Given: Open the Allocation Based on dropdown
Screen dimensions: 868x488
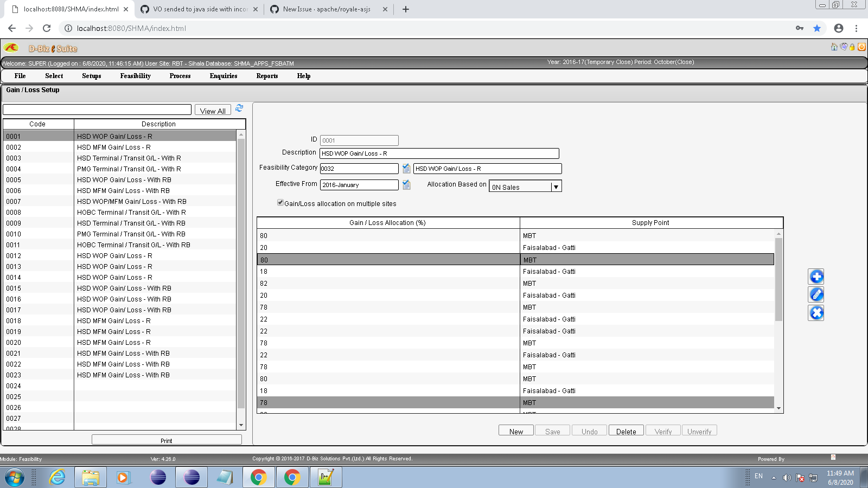Looking at the screenshot, I should click(x=556, y=186).
